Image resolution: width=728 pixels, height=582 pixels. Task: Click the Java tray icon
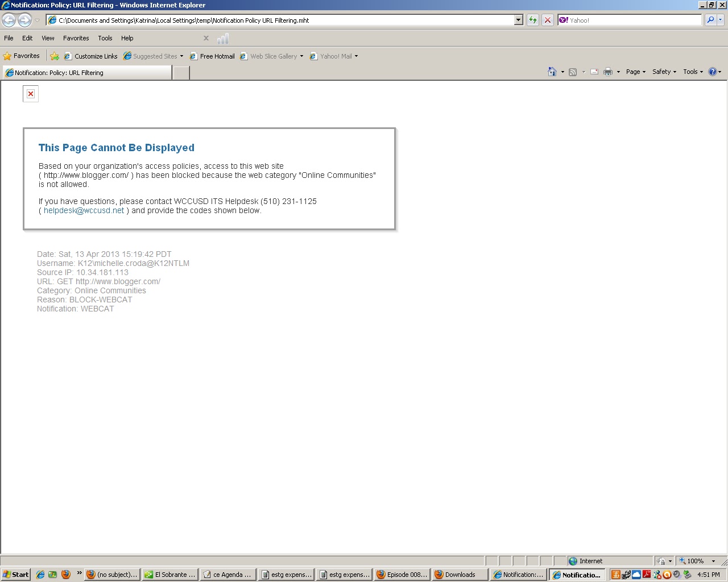tap(615, 575)
